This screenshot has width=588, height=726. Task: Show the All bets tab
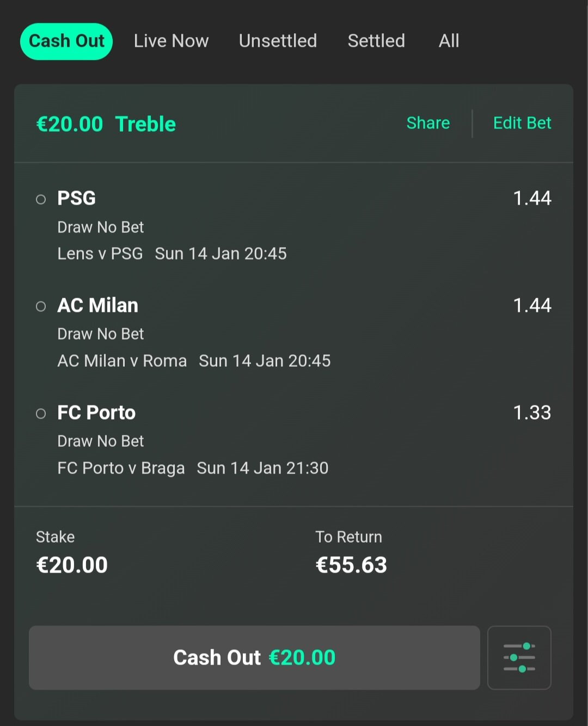(449, 41)
